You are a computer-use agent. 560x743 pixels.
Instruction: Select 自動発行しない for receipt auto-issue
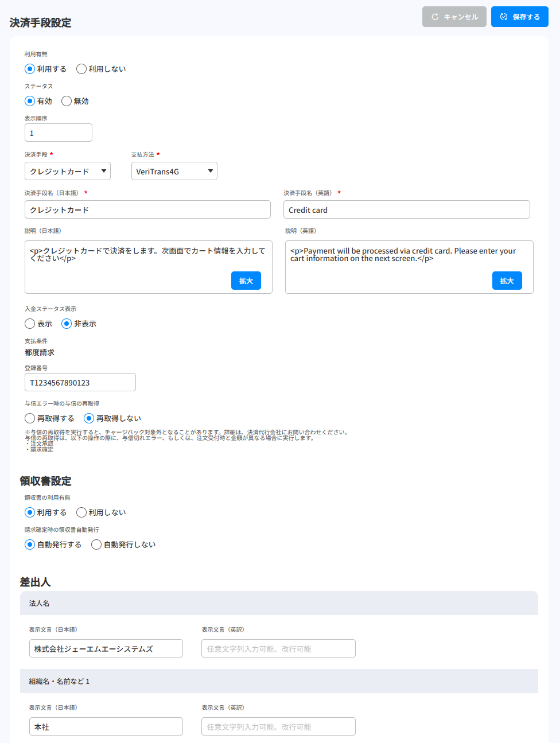[96, 544]
